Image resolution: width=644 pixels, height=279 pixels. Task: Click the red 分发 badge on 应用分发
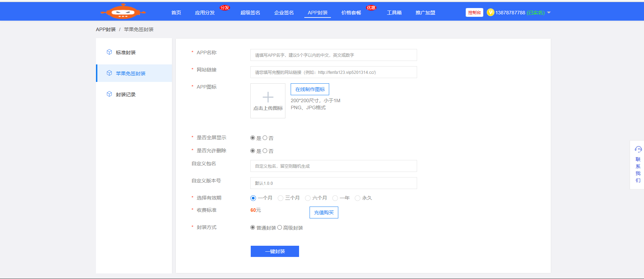tap(224, 8)
